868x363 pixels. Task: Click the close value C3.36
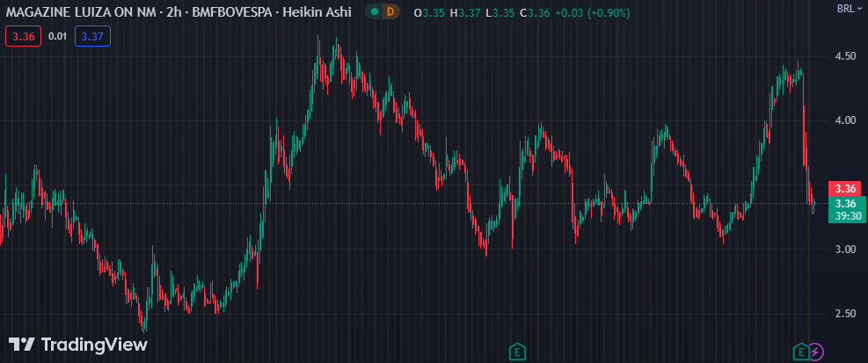(535, 12)
